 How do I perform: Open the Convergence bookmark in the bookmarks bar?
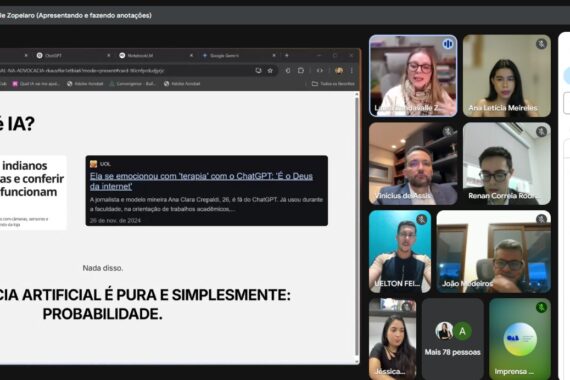coord(132,84)
